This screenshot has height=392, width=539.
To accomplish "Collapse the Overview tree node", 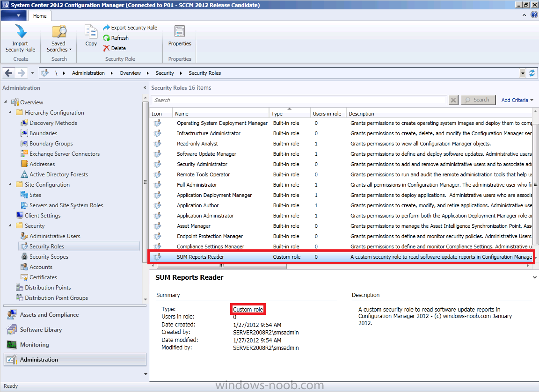I will click(6, 102).
